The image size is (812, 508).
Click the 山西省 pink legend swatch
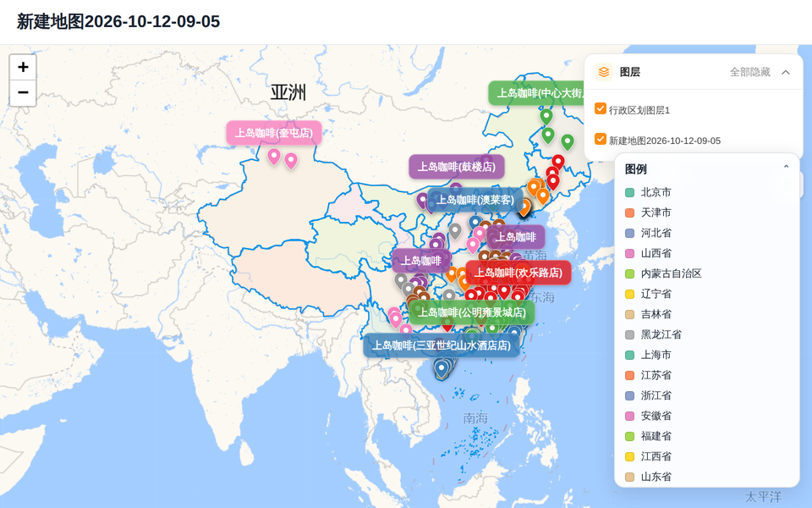pos(629,253)
